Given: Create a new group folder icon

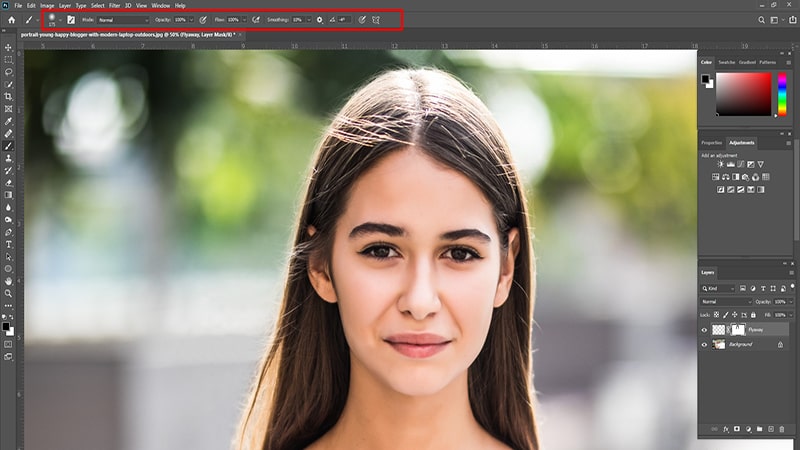Looking at the screenshot, I should (759, 429).
